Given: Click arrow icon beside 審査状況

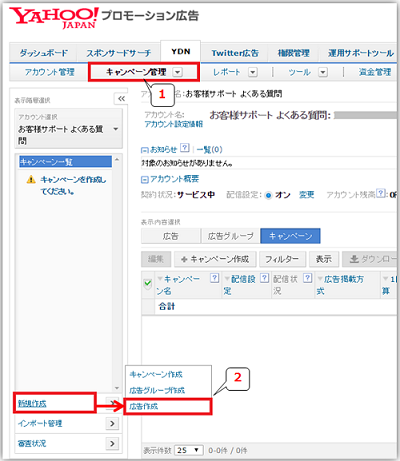Looking at the screenshot, I should (x=112, y=443).
